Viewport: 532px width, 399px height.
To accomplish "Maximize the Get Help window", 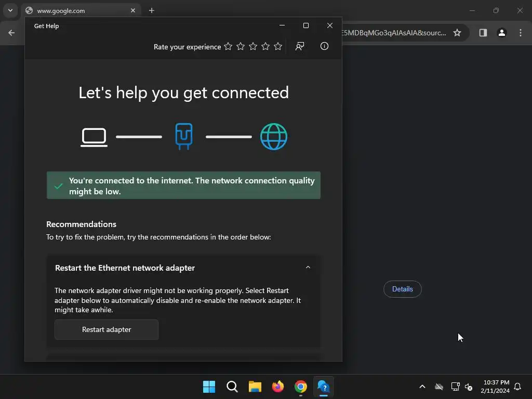I will point(305,25).
